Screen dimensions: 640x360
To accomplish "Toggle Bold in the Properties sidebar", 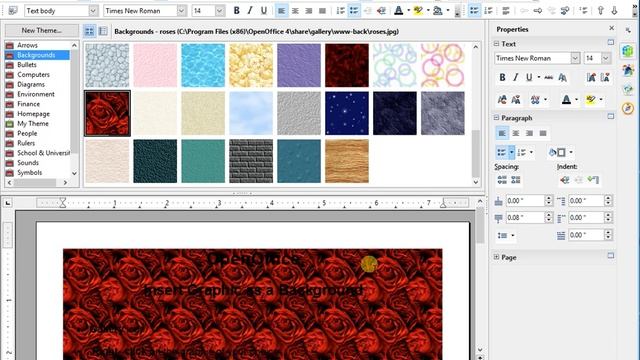I will (502, 77).
